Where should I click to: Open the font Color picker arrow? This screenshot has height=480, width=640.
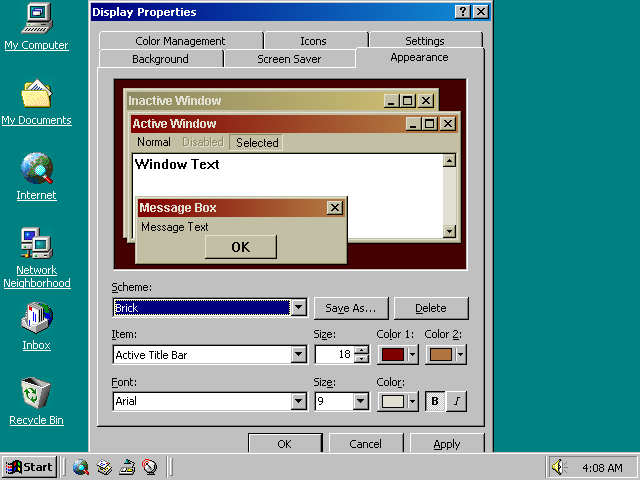[x=412, y=402]
